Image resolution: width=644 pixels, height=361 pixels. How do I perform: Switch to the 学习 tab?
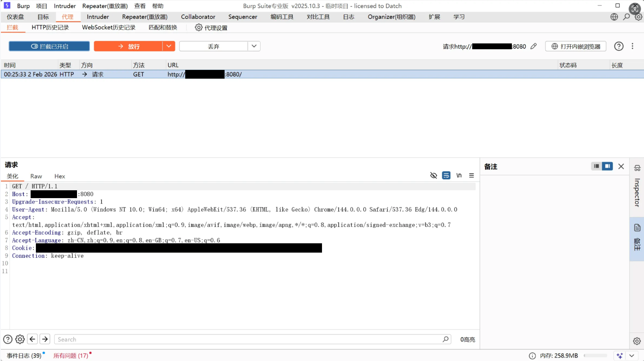coord(459,17)
